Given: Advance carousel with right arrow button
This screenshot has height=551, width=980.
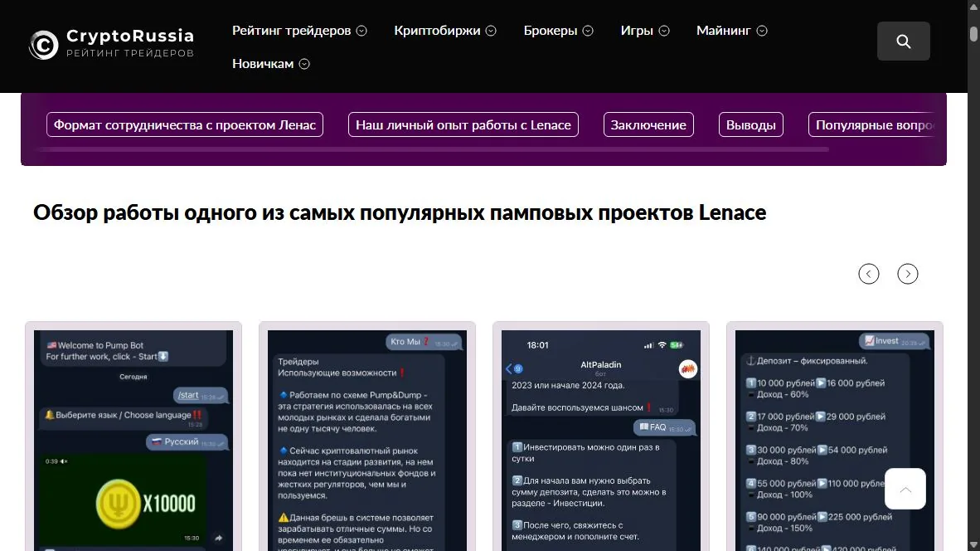Looking at the screenshot, I should pos(908,274).
